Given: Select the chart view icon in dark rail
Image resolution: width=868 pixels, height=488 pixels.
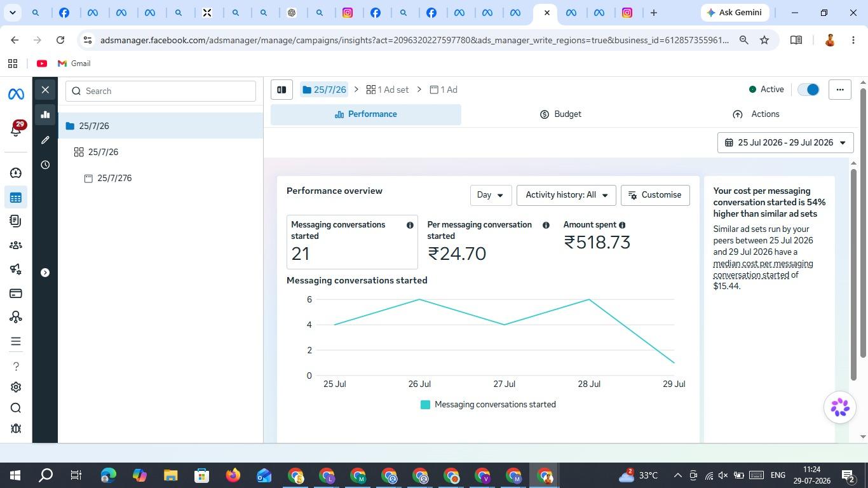Looking at the screenshot, I should pyautogui.click(x=45, y=115).
